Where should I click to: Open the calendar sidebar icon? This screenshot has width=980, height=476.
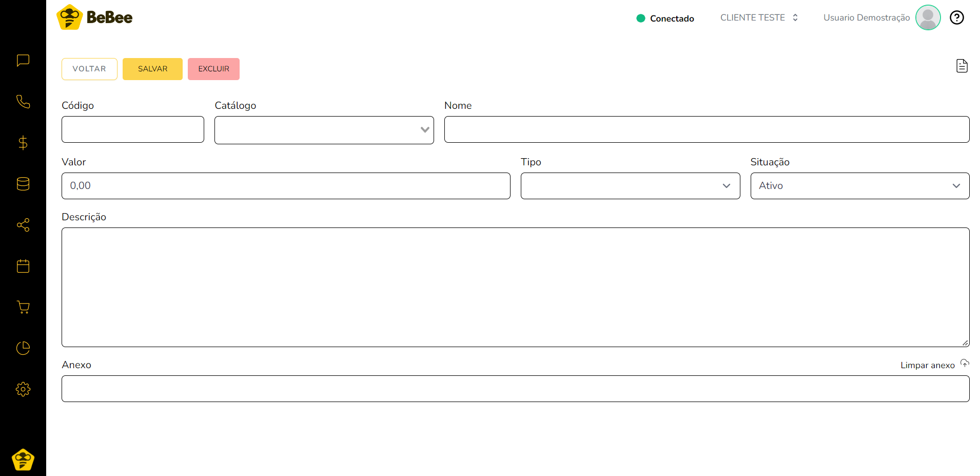pos(23,266)
